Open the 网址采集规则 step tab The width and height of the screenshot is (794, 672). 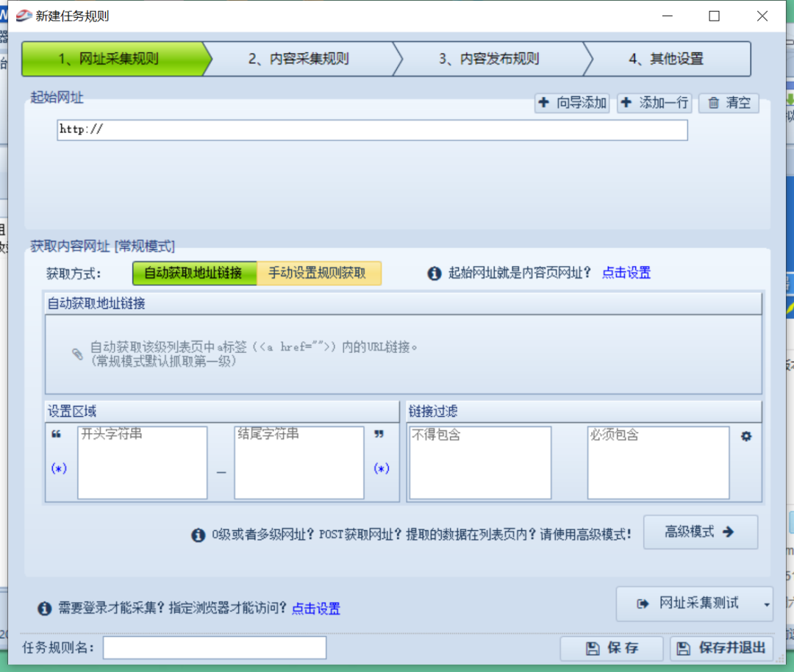pos(114,59)
